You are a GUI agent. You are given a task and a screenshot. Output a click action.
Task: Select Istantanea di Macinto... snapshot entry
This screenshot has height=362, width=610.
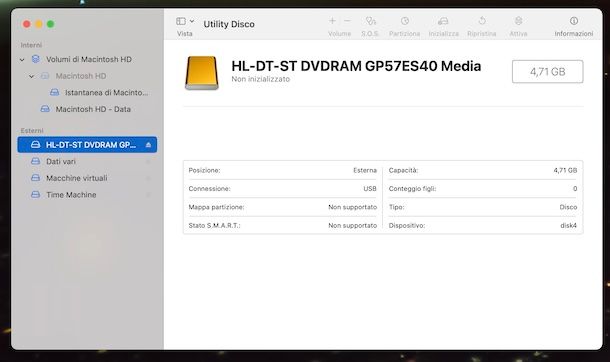(x=87, y=93)
